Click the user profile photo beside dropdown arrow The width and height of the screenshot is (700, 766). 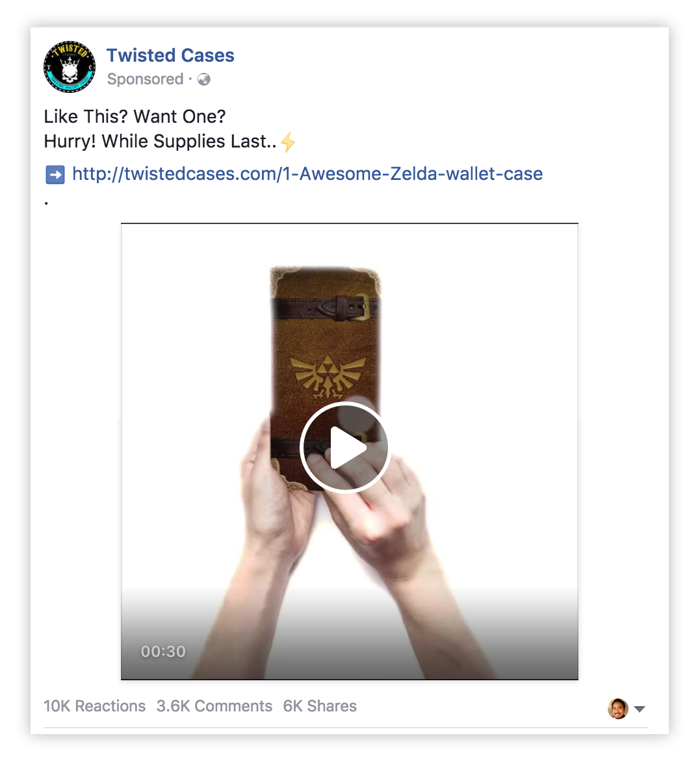(x=618, y=708)
